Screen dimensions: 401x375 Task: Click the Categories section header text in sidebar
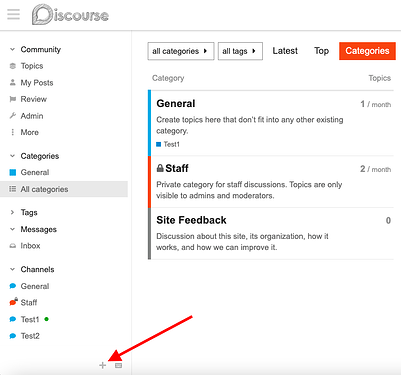point(40,156)
